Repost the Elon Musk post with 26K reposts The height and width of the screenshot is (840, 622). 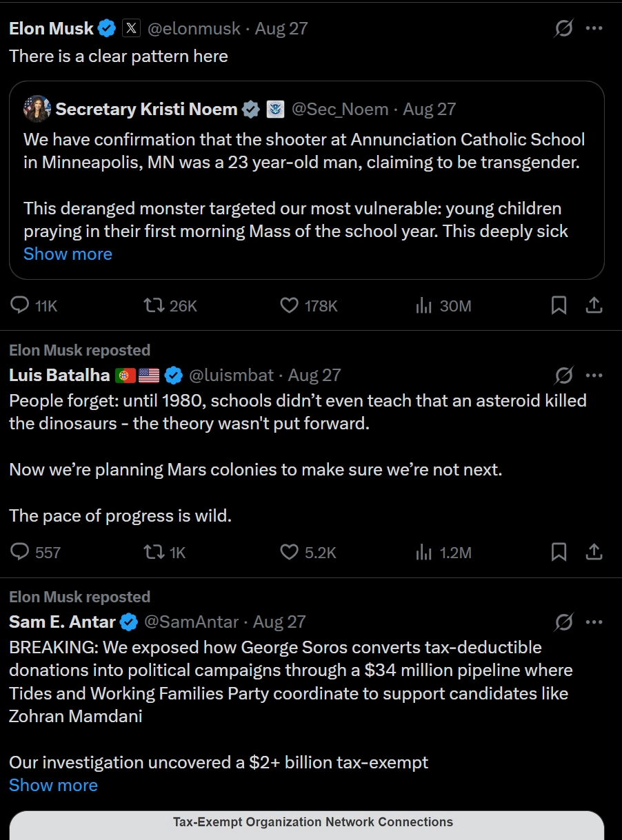(150, 305)
